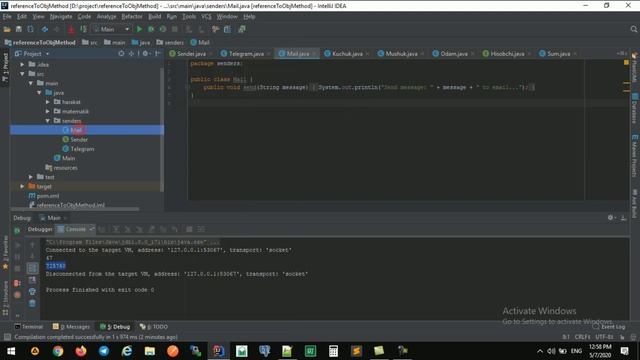Click the print console icon
Screen dimensions: 640x360
click(32, 291)
